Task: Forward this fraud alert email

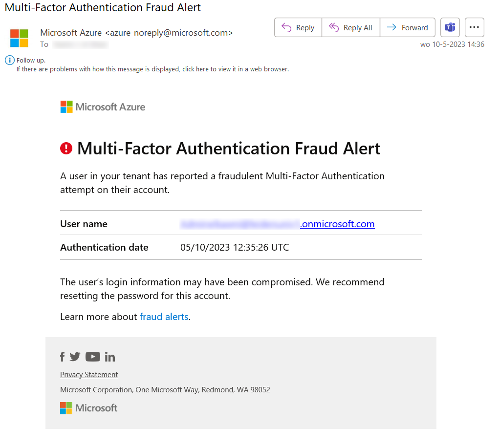Action: pyautogui.click(x=408, y=28)
